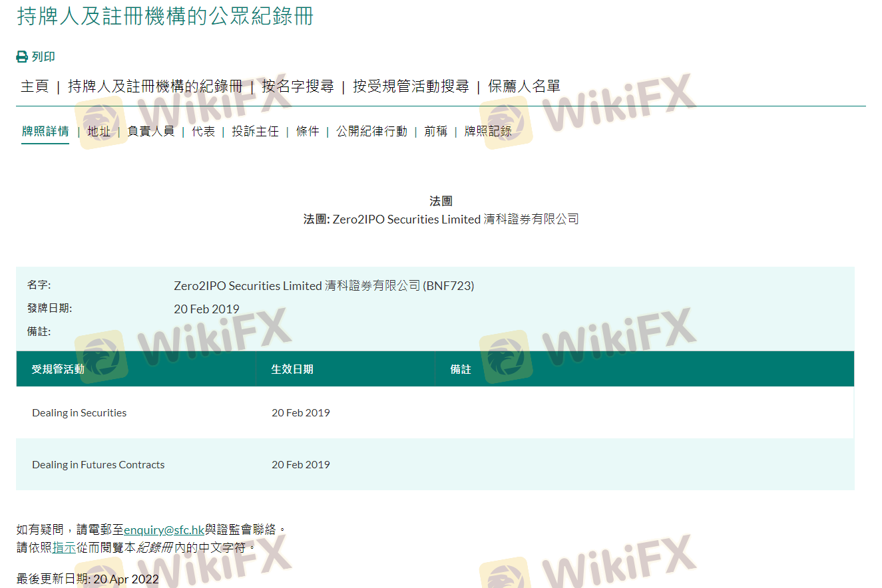882x588 pixels.
Task: Click the 最後更新日期 20 Apr 2022 text
Action: point(88,579)
